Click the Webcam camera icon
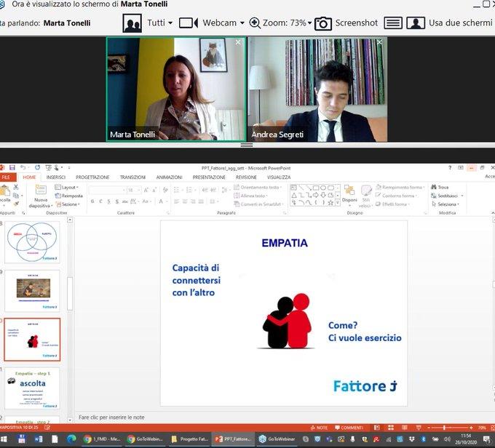The height and width of the screenshot is (448, 495). 188,23
